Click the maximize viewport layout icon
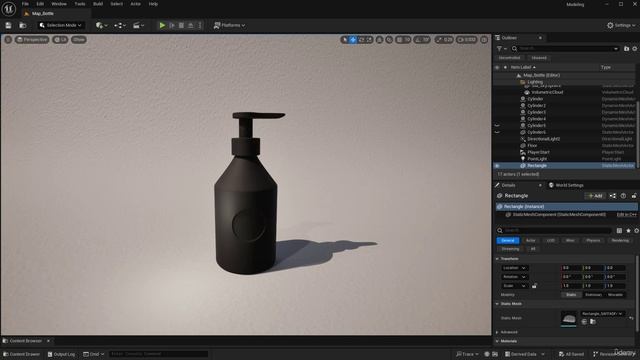The width and height of the screenshot is (640, 360). (484, 40)
